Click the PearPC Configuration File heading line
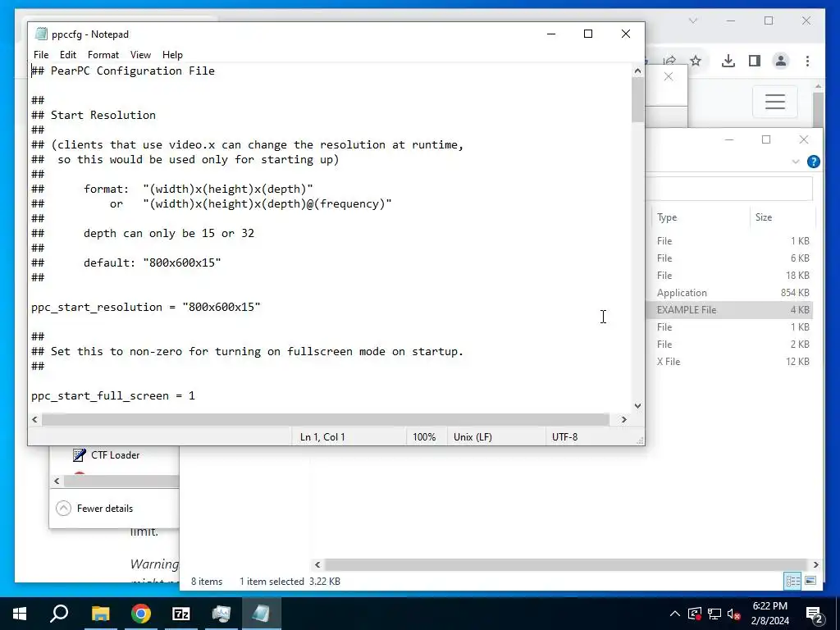Image resolution: width=840 pixels, height=630 pixels. pyautogui.click(x=123, y=71)
